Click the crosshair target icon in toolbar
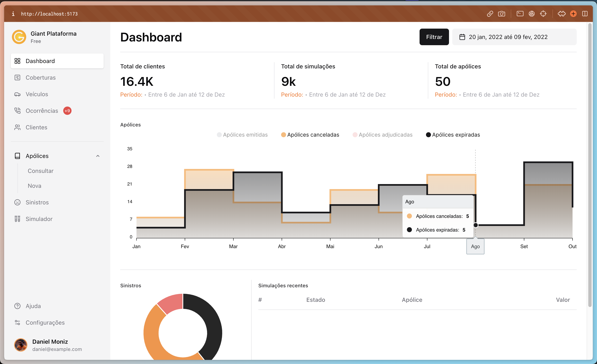 point(543,14)
